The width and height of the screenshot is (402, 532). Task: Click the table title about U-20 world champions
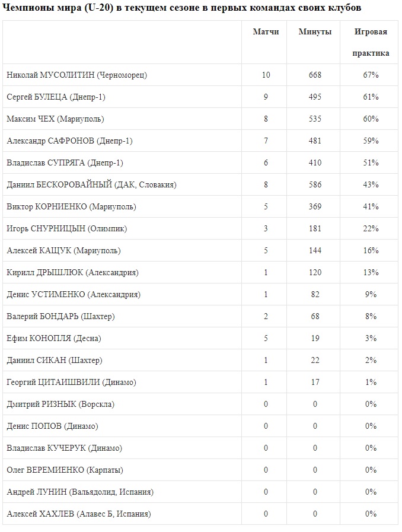coord(183,8)
